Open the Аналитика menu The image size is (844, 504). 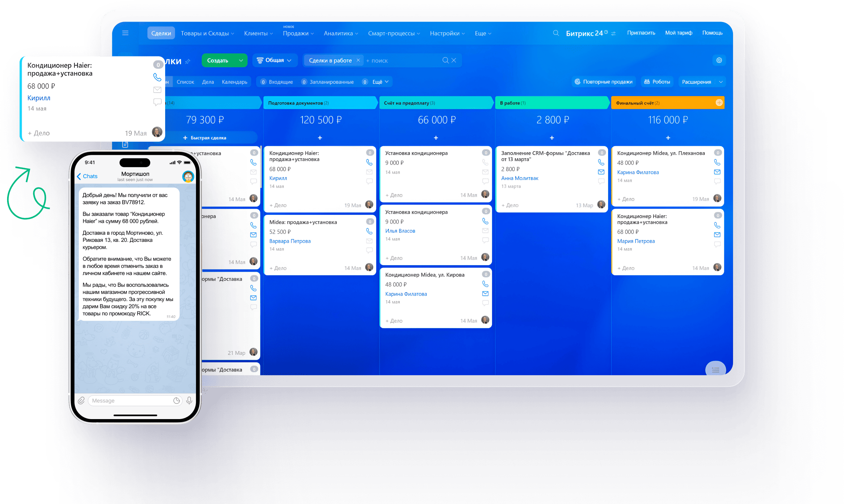(x=340, y=33)
